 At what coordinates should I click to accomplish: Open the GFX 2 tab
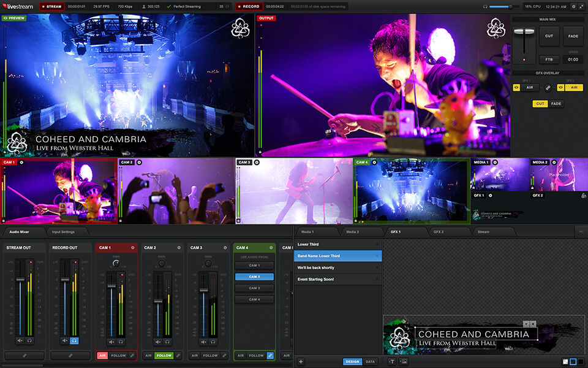pyautogui.click(x=439, y=232)
